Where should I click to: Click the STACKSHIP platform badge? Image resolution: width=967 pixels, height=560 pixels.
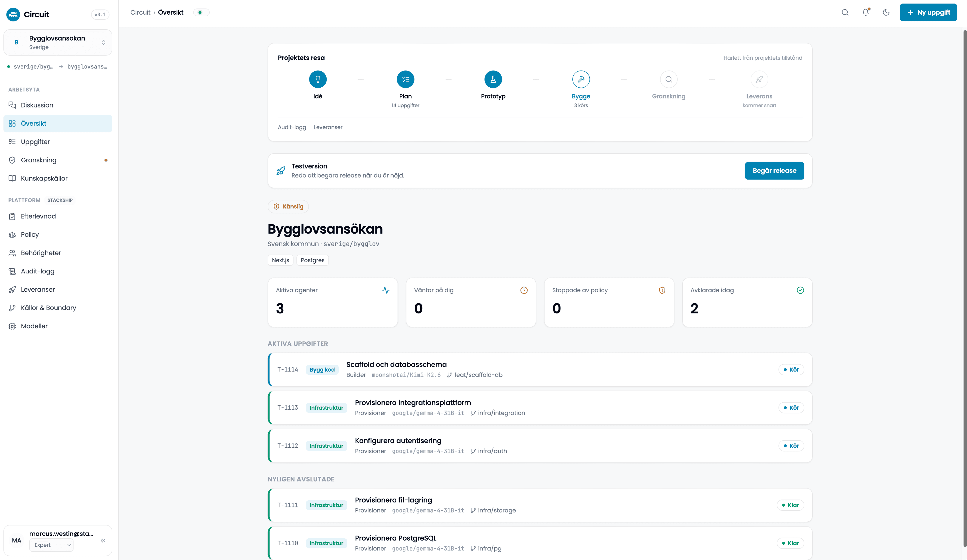60,200
